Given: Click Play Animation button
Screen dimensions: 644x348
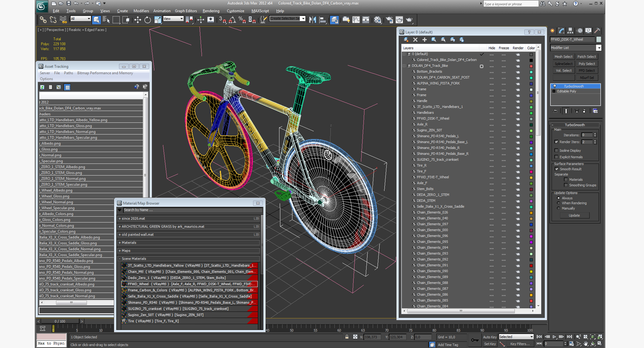Looking at the screenshot, I should (554, 337).
